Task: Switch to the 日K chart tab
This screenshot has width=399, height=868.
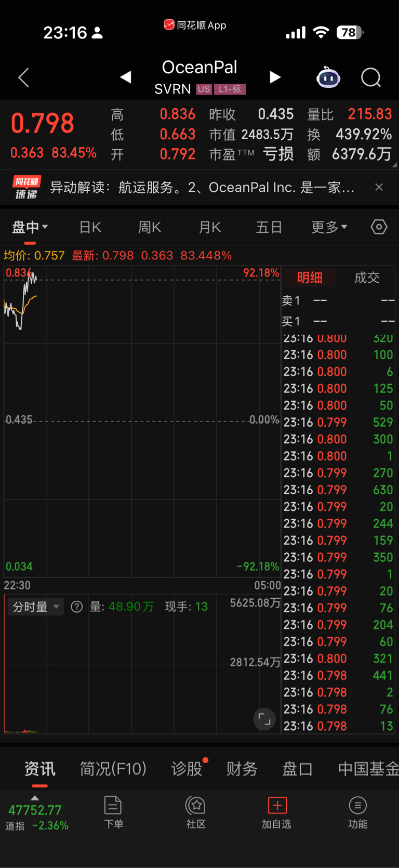Action: pos(90,227)
